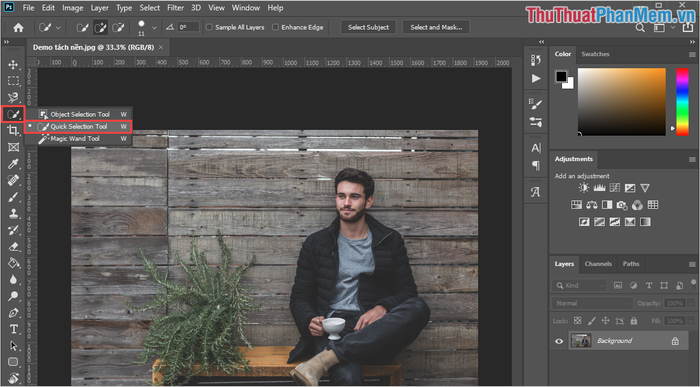Open the Adjustments panel options menu
This screenshot has width=700, height=387.
point(692,159)
